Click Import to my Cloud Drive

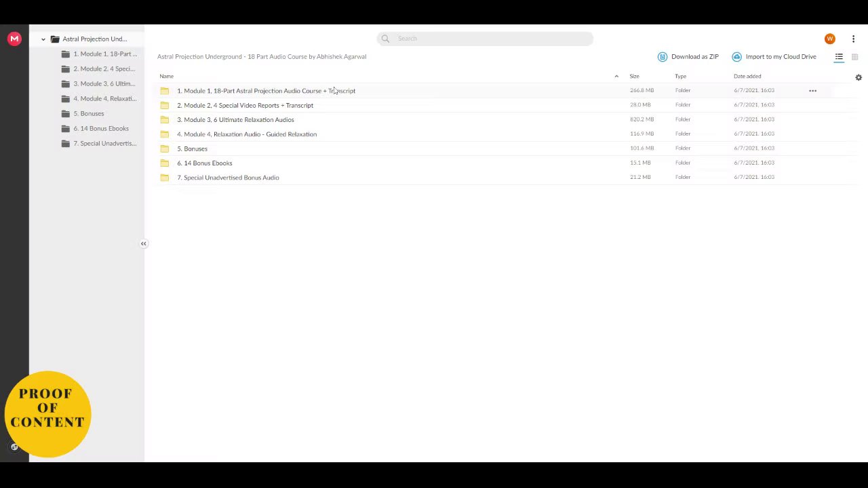(774, 57)
